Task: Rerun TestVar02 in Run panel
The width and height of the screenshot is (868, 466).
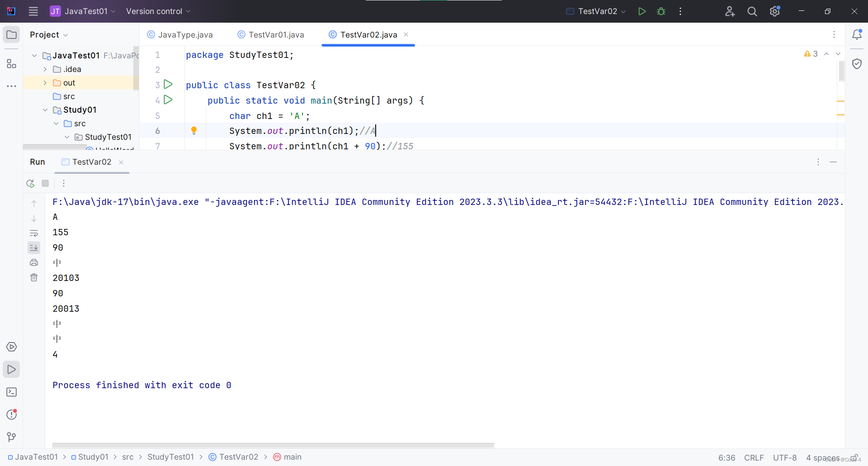Action: 30,183
